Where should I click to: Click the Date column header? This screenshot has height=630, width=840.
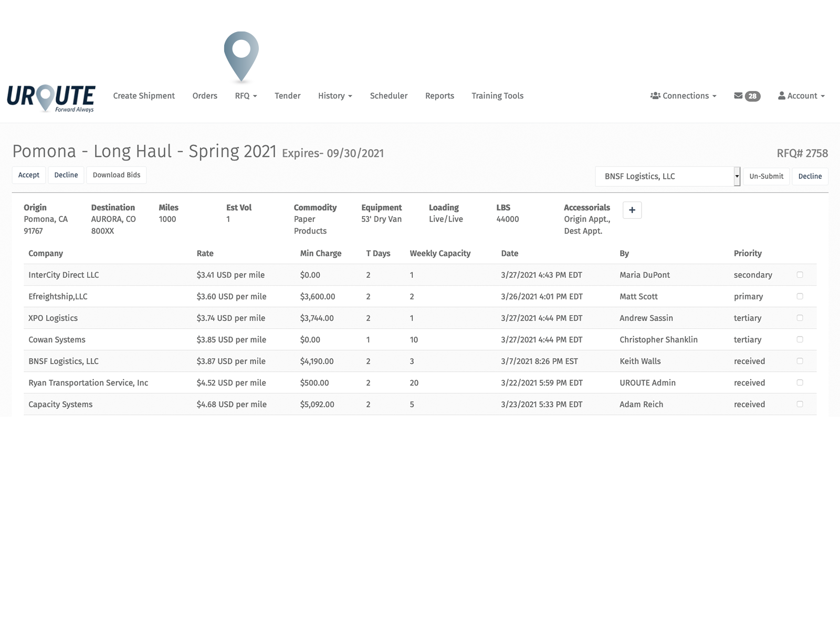[x=509, y=253]
